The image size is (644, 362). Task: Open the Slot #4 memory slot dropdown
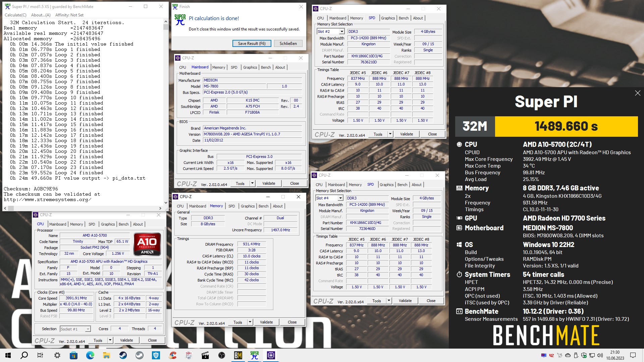(x=340, y=198)
